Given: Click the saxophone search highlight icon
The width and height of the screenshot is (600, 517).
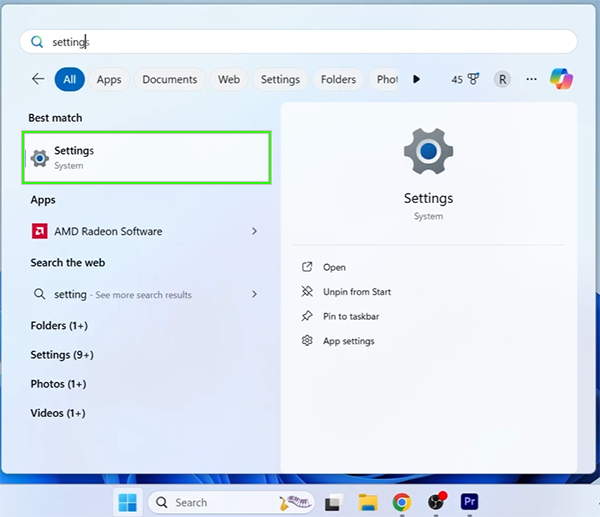Looking at the screenshot, I should point(294,502).
